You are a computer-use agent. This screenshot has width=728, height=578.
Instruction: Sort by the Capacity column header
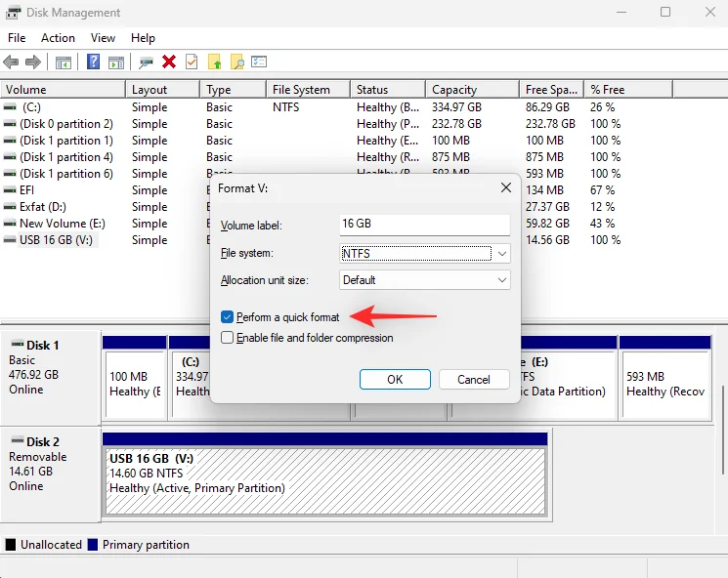(x=472, y=90)
